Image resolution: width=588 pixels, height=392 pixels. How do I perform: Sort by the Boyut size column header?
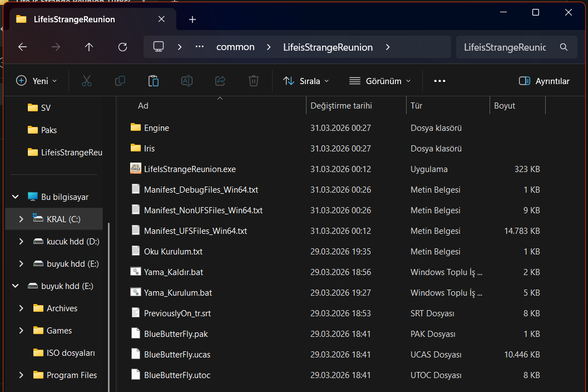(x=505, y=106)
